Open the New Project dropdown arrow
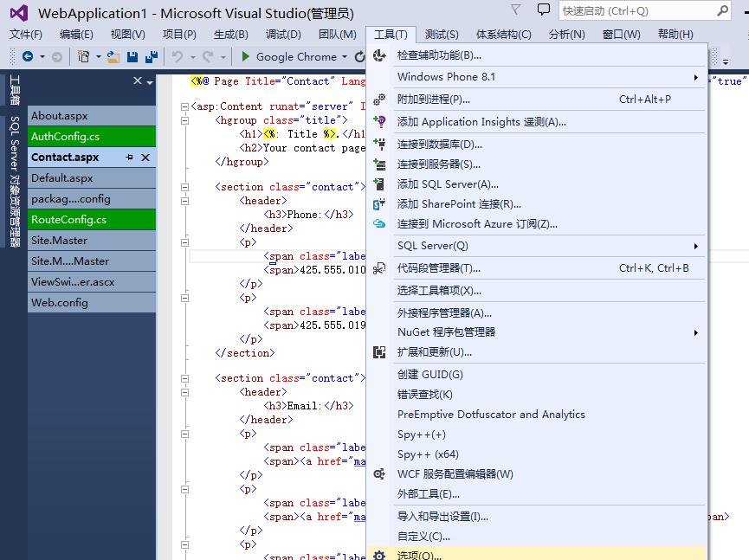749x560 pixels. (98, 57)
